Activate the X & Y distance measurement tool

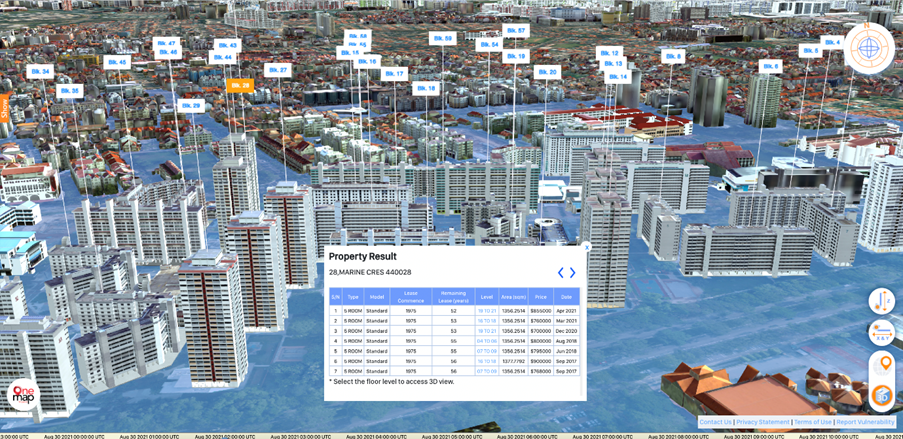[882, 333]
